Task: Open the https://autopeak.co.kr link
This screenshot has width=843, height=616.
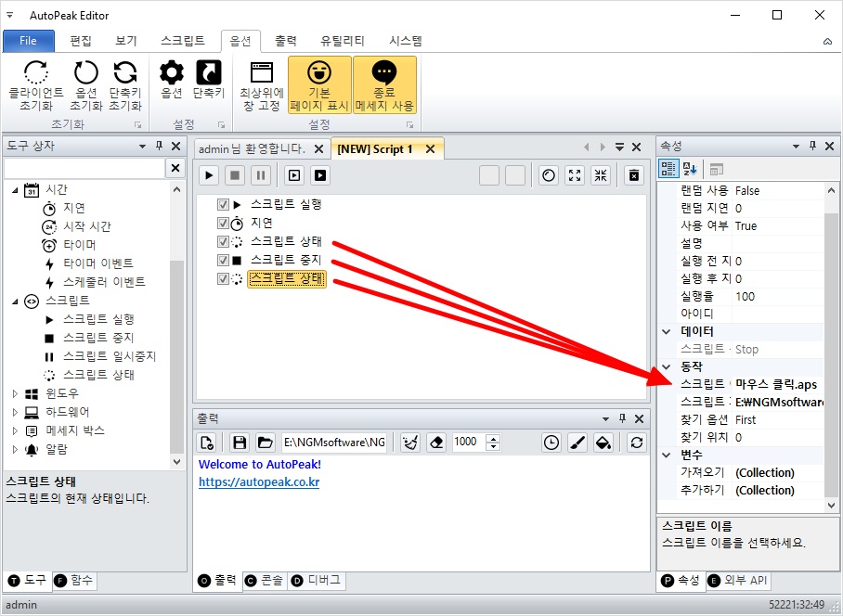Action: click(259, 482)
